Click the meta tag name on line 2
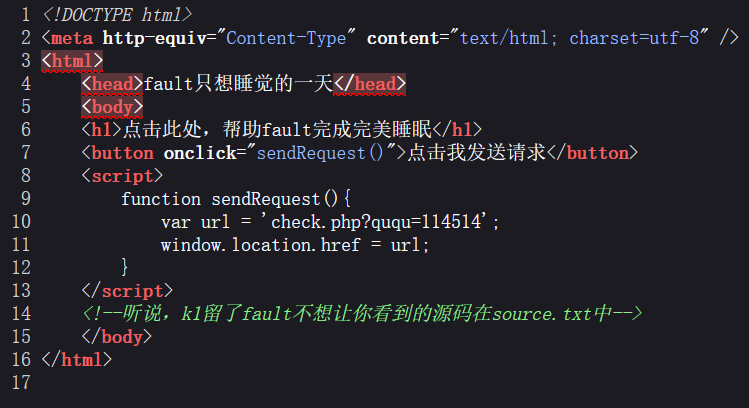Screen dimensions: 749x408 (x=72, y=38)
